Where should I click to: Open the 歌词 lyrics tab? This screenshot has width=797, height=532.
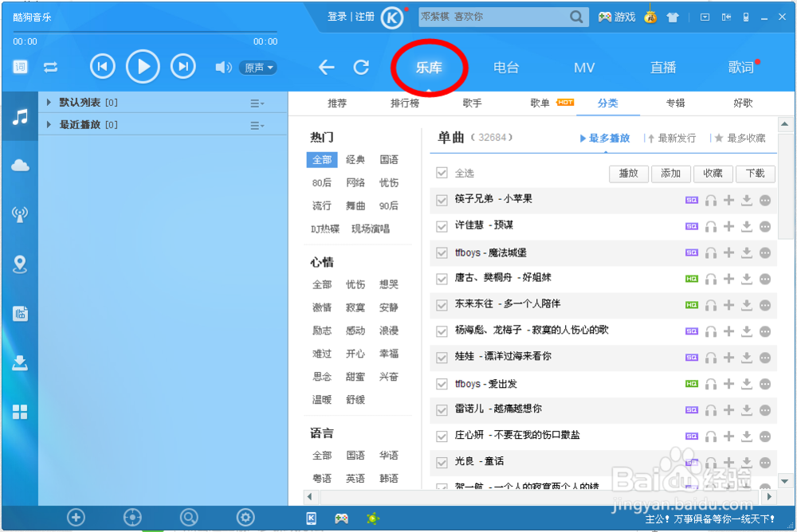point(740,68)
